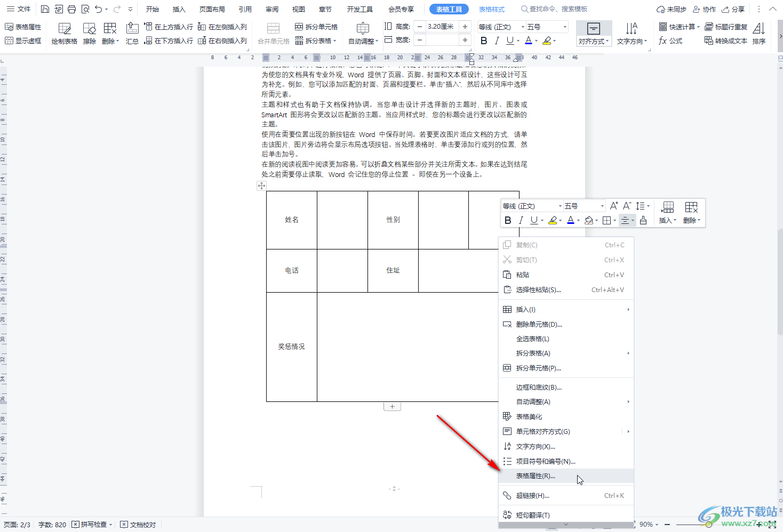Image resolution: width=783 pixels, height=532 pixels.
Task: Select 粘贴 from context menu
Action: coord(566,275)
